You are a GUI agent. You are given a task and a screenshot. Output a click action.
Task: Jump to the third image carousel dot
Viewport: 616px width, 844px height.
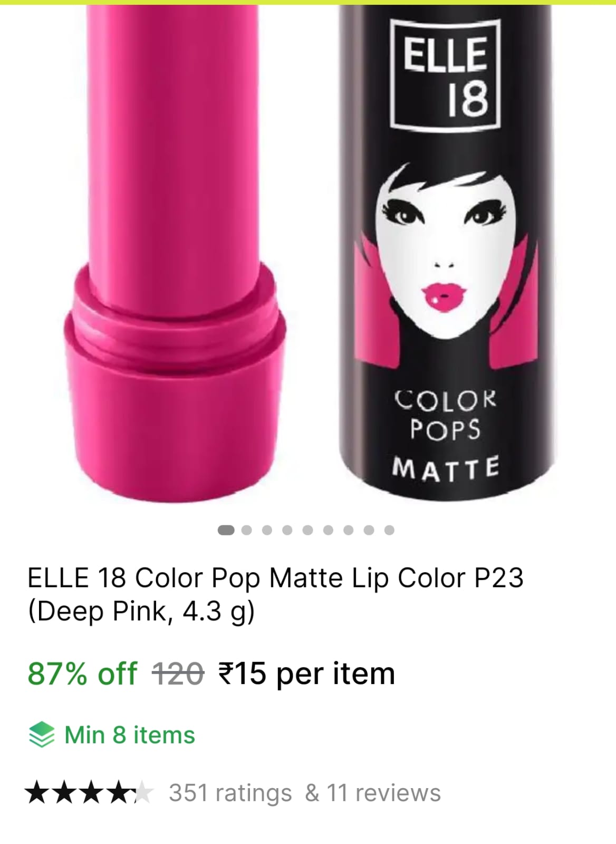tap(267, 530)
